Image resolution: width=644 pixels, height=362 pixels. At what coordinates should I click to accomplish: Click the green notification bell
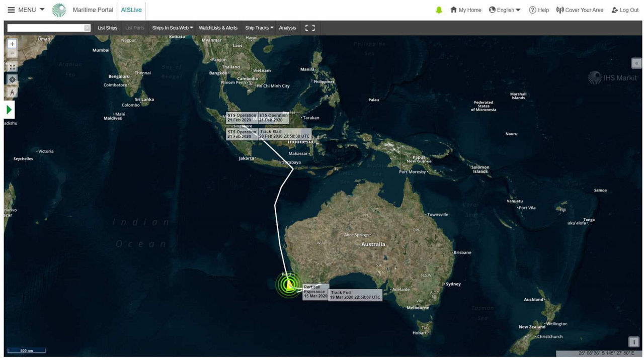[439, 10]
